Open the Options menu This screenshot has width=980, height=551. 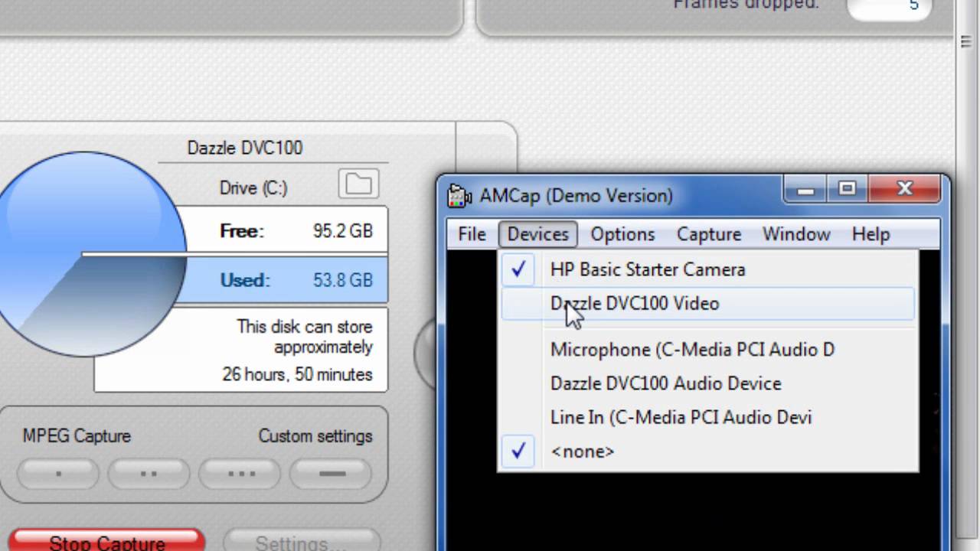point(622,234)
